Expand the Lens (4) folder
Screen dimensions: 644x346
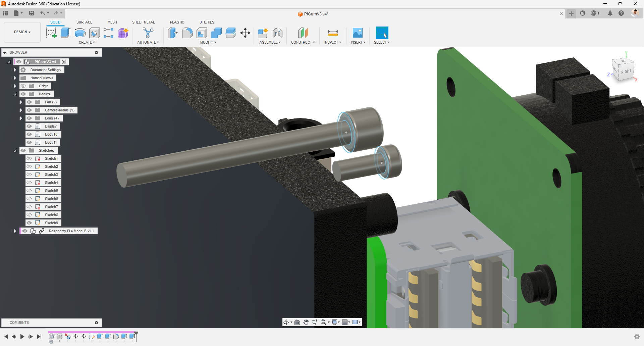click(x=21, y=118)
